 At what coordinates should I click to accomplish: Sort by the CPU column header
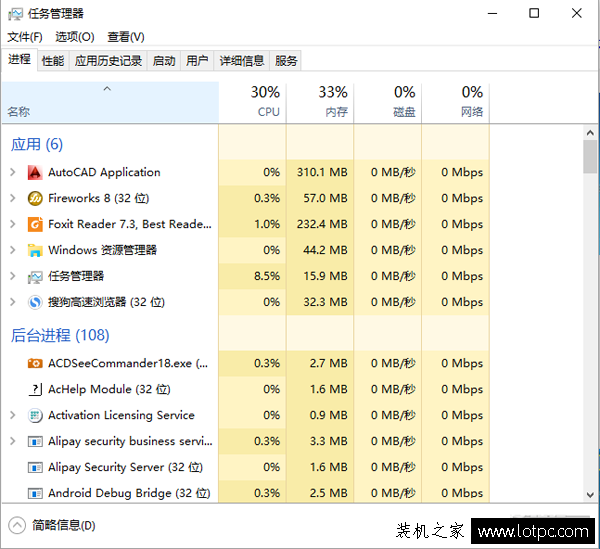(x=253, y=103)
